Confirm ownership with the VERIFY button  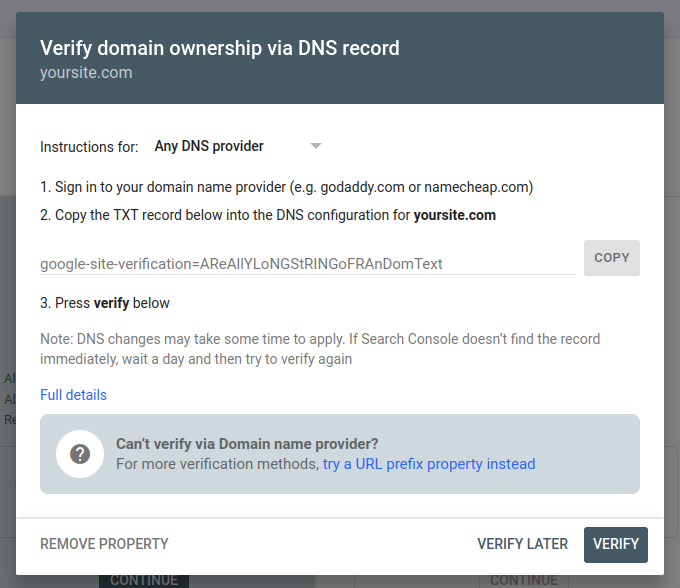(615, 545)
